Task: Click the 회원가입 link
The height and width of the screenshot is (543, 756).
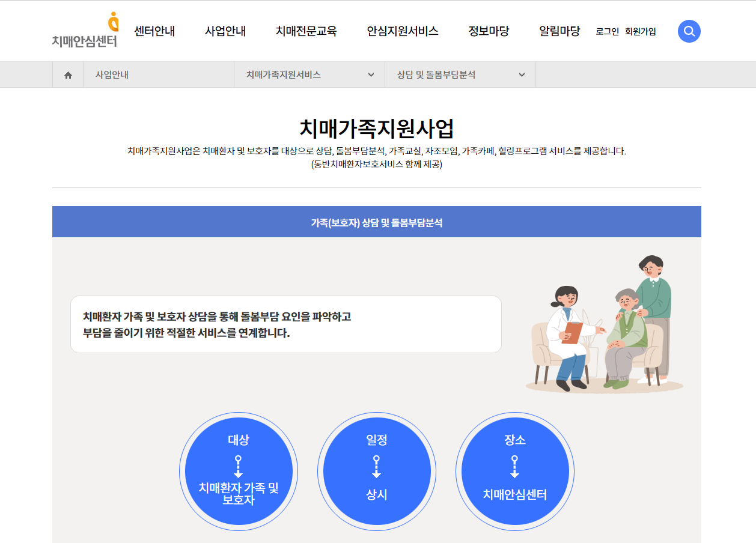Action: 640,32
